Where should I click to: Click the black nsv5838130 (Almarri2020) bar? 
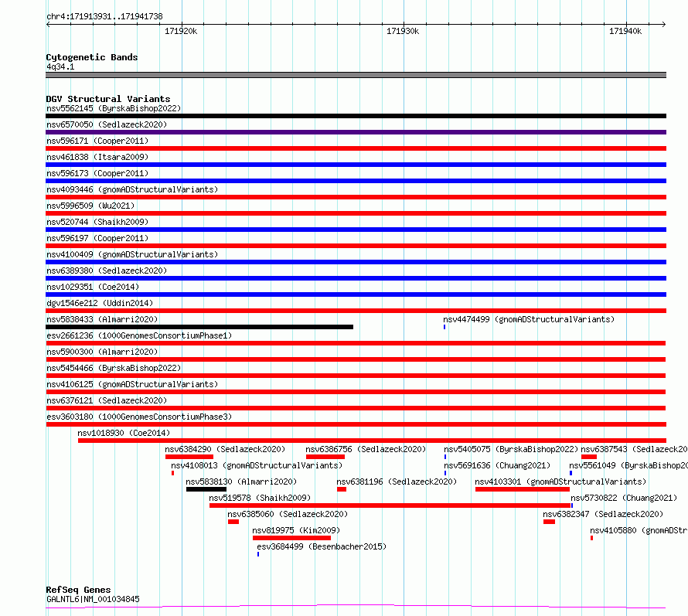click(206, 489)
